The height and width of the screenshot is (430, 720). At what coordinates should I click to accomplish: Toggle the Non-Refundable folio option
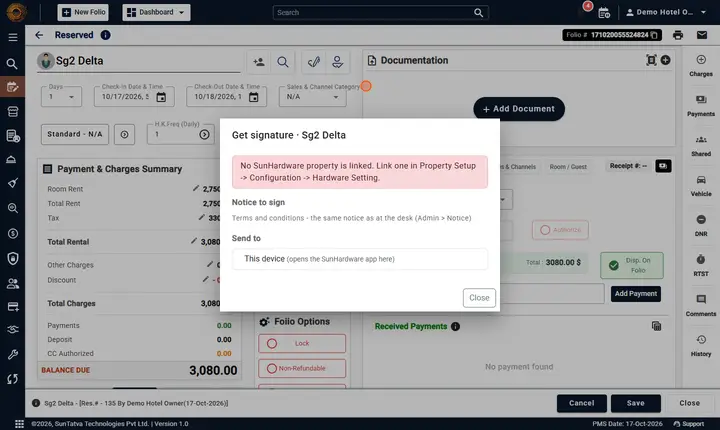tap(302, 368)
